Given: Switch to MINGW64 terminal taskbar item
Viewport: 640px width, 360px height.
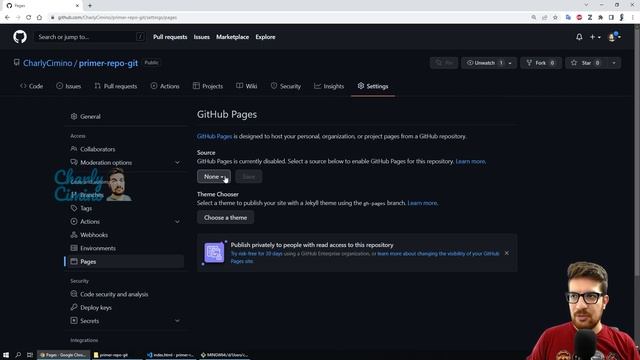Looking at the screenshot, I should tap(224, 355).
